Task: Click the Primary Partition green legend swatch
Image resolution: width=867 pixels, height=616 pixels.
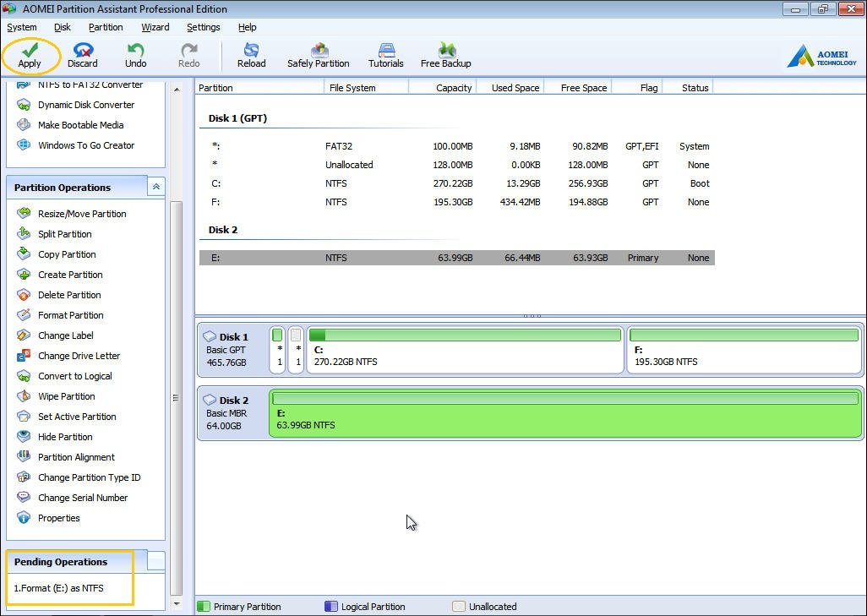Action: [204, 607]
